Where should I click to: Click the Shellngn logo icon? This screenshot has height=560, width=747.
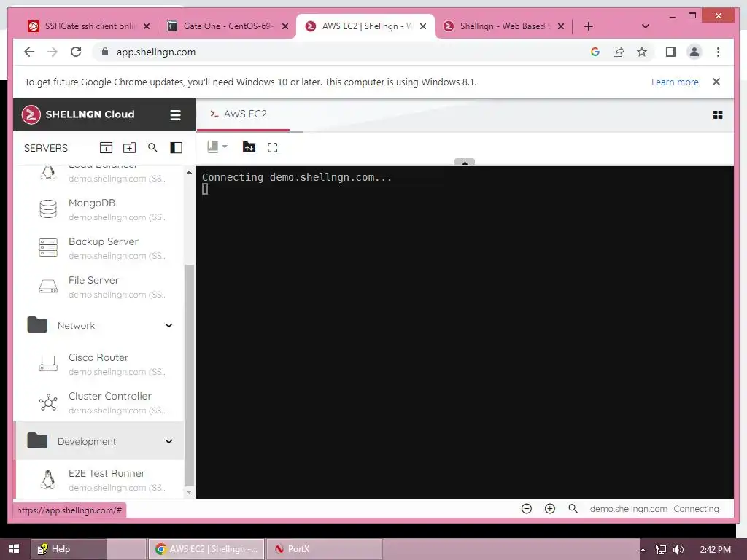coord(31,114)
